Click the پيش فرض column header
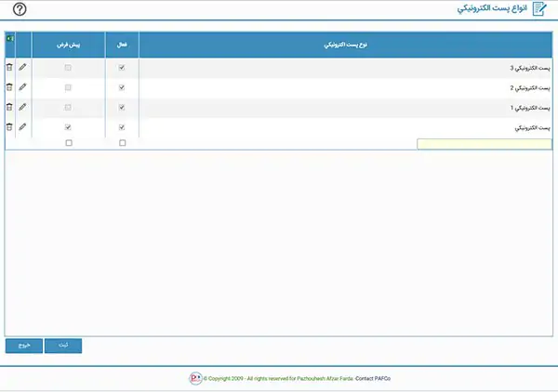The height and width of the screenshot is (392, 558). click(68, 45)
